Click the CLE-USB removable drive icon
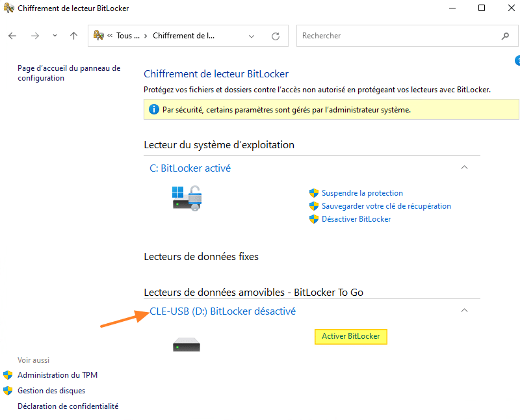The image size is (520, 420). [187, 345]
